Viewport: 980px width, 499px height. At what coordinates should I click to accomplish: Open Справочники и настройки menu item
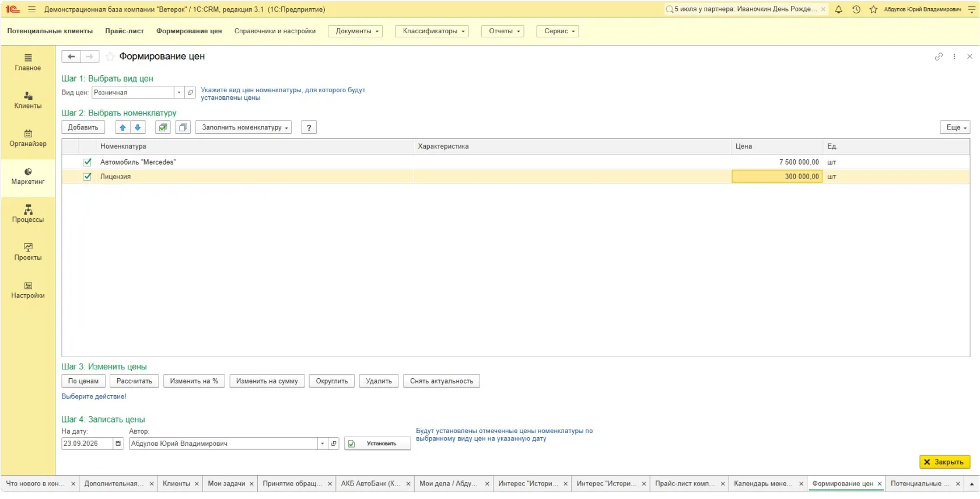pyautogui.click(x=275, y=31)
